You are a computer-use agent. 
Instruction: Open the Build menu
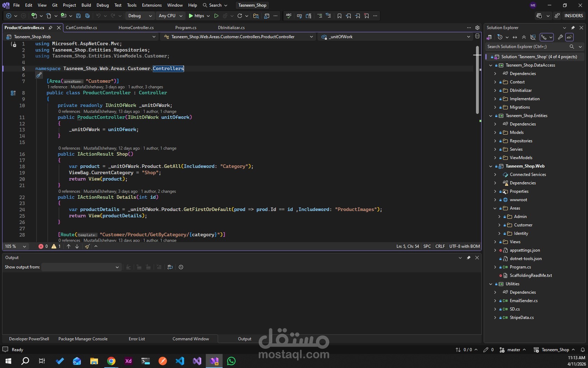click(86, 5)
